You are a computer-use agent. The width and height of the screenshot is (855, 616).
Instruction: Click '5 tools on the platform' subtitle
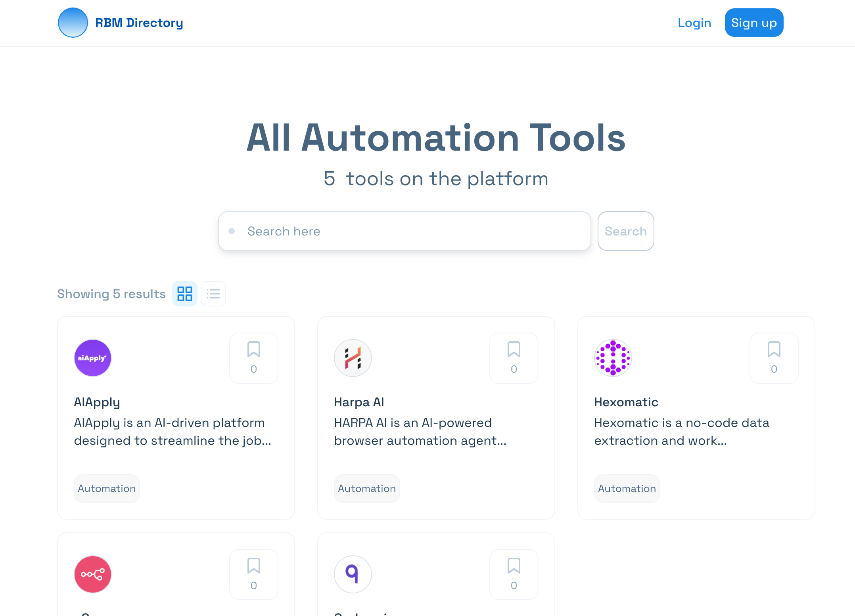(x=436, y=179)
